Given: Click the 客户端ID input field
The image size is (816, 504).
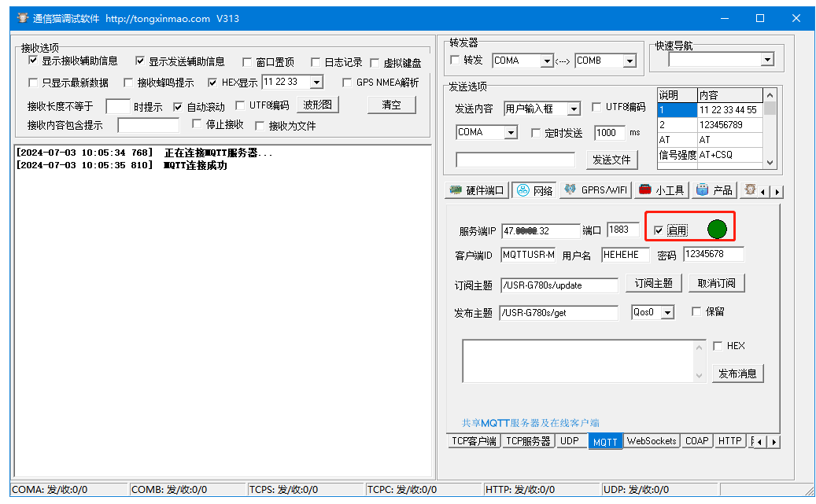Looking at the screenshot, I should pyautogui.click(x=528, y=255).
